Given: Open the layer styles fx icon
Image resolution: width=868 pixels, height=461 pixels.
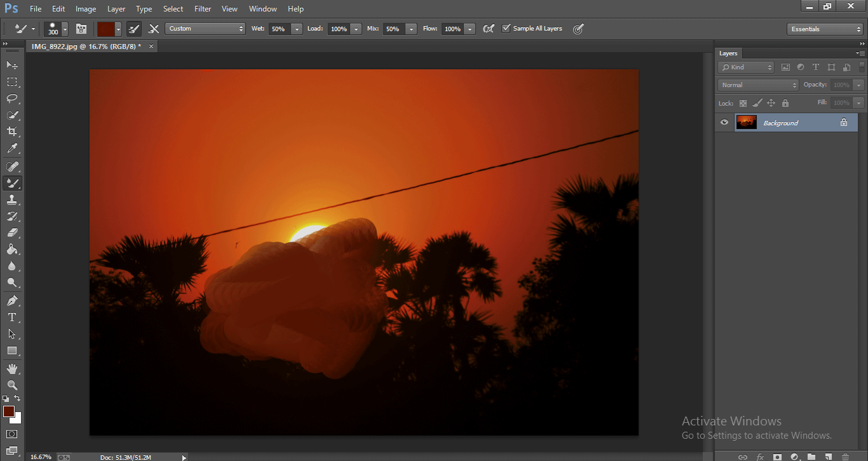Looking at the screenshot, I should (760, 457).
